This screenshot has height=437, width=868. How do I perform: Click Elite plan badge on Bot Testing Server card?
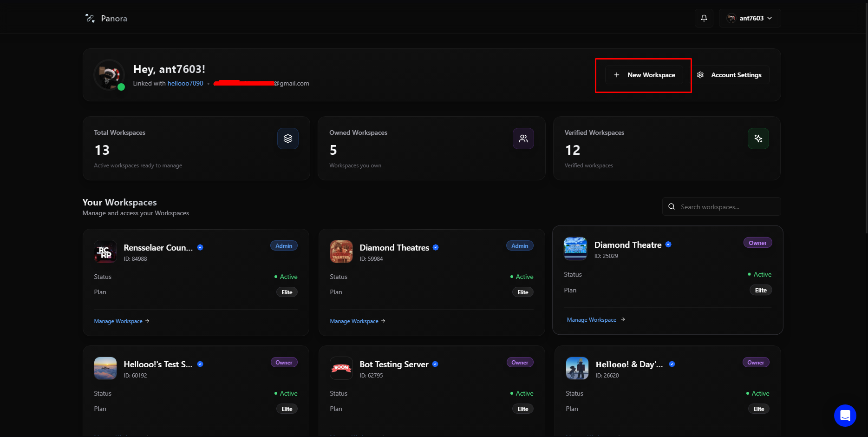523,409
